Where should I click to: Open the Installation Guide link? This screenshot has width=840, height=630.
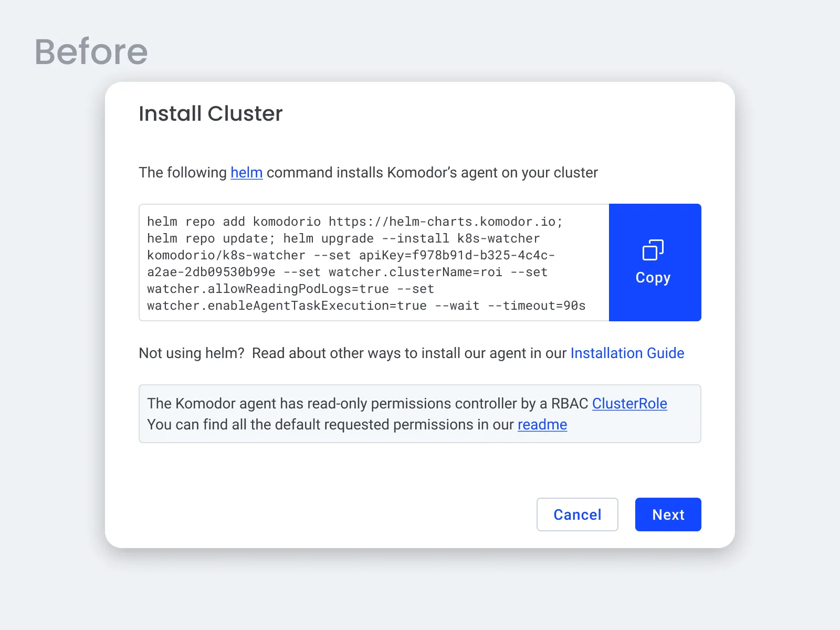click(627, 353)
